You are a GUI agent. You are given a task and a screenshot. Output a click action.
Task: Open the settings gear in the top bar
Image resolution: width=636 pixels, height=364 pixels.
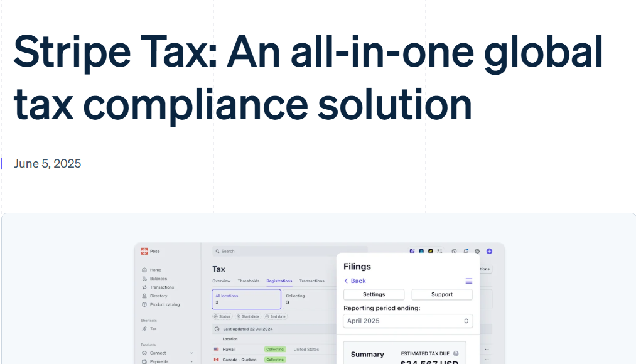[477, 251]
